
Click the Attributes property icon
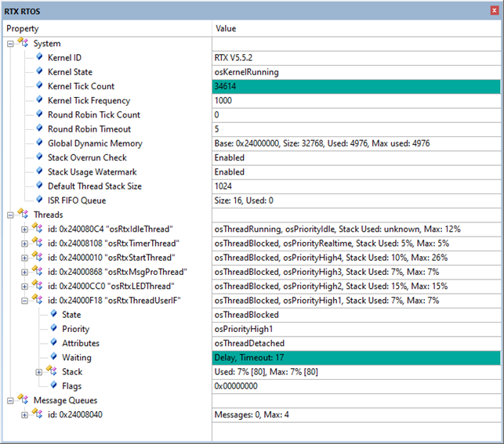(x=53, y=342)
